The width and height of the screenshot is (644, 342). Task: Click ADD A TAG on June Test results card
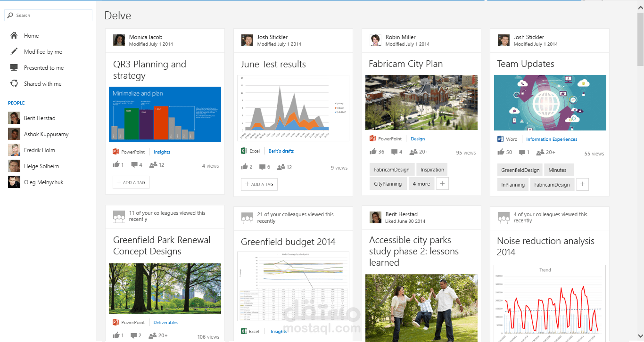tap(259, 184)
